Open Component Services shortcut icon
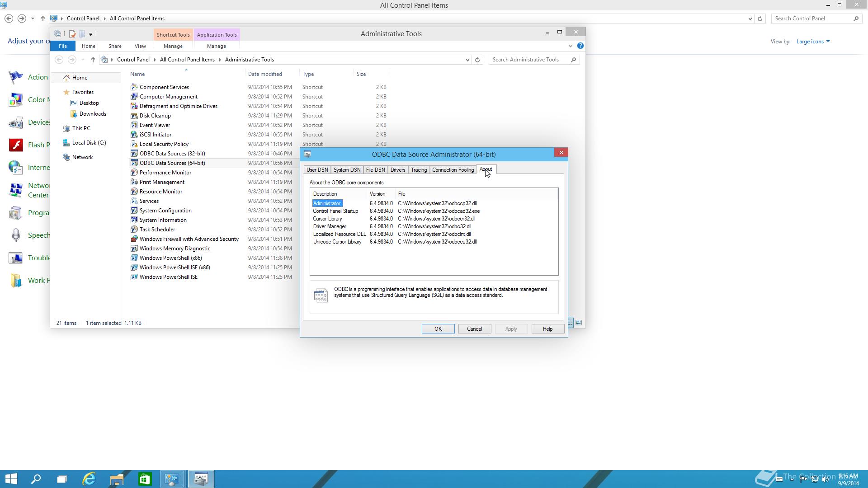 [134, 87]
